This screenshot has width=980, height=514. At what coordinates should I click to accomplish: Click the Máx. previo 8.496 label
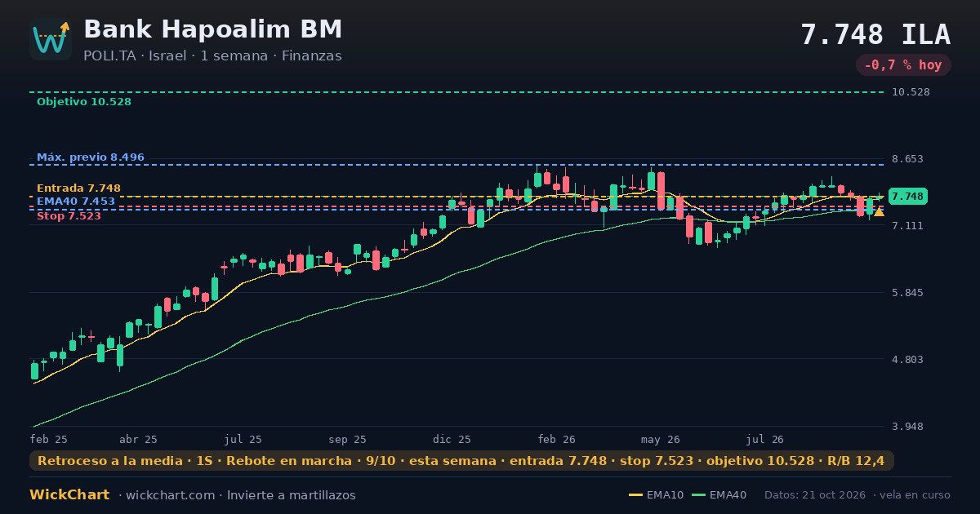(91, 157)
